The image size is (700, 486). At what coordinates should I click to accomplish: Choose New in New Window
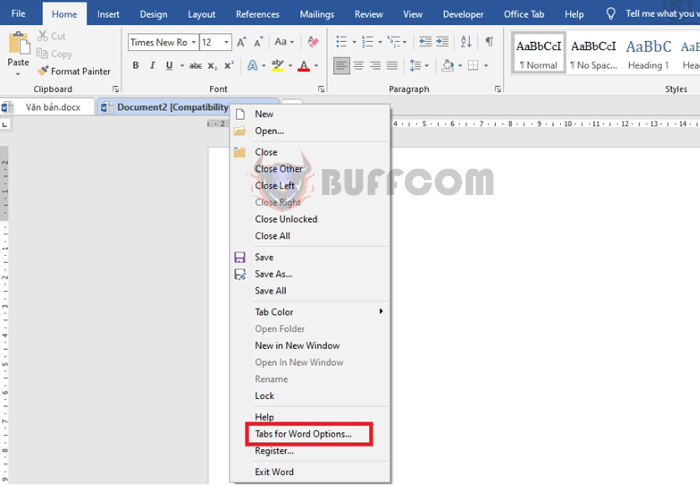click(309, 346)
